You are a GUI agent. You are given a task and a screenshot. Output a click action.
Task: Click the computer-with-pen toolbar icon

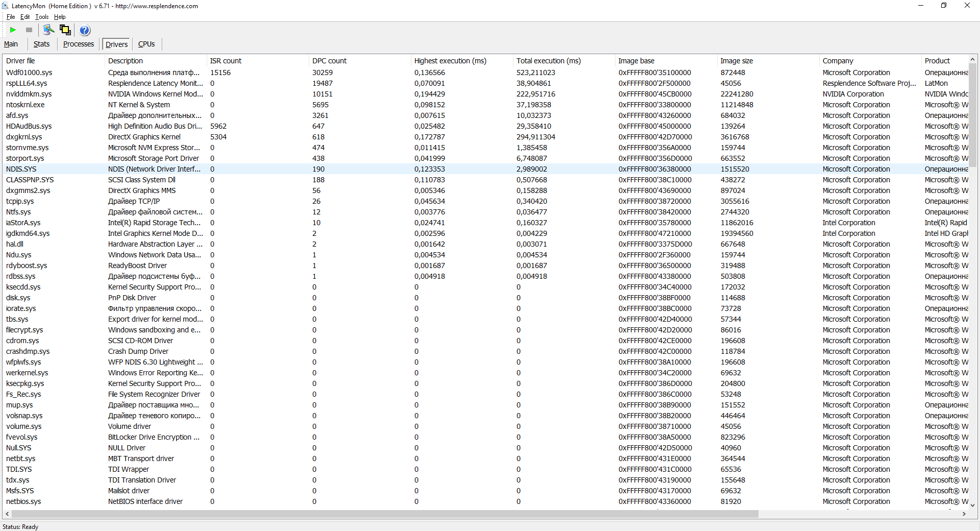48,30
